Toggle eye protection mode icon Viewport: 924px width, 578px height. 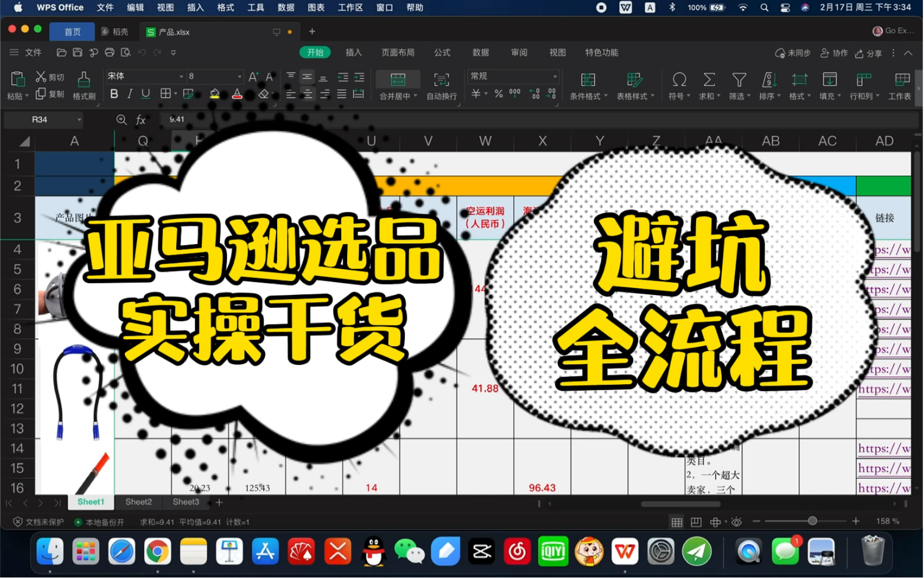click(737, 521)
